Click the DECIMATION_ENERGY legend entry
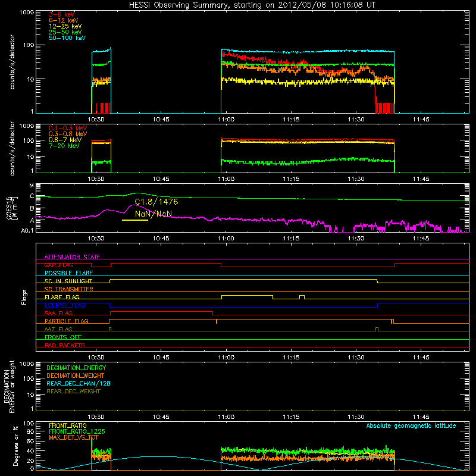This screenshot has height=476, width=476. (x=76, y=368)
